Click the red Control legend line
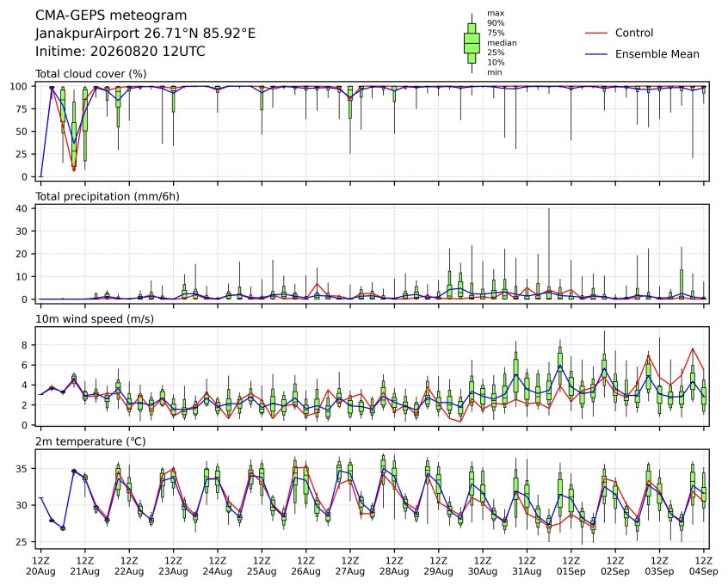 click(x=596, y=34)
